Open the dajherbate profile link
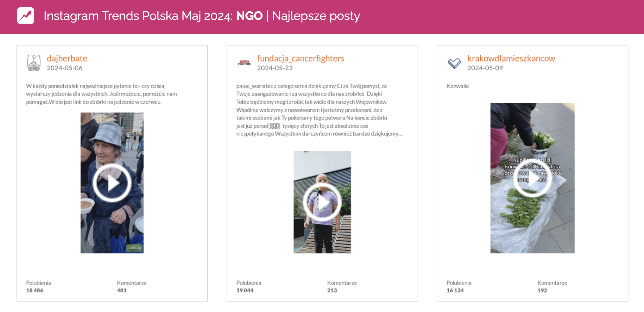Viewport: 644px width, 312px height. (67, 58)
